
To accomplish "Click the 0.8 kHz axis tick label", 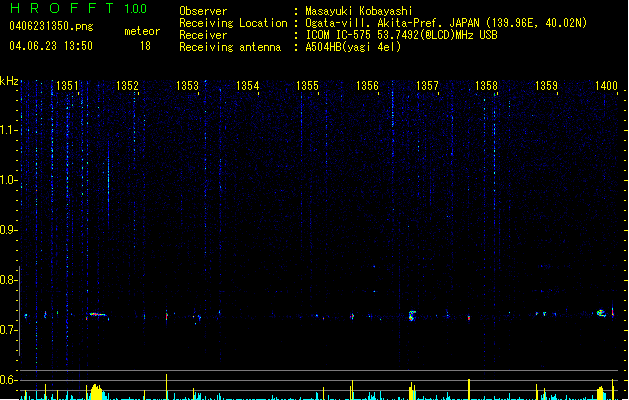I will coord(8,280).
